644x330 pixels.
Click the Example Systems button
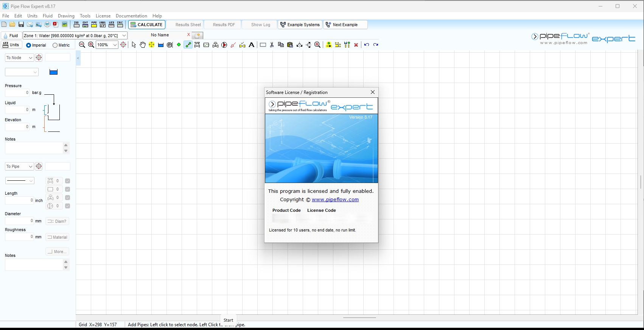tap(300, 25)
